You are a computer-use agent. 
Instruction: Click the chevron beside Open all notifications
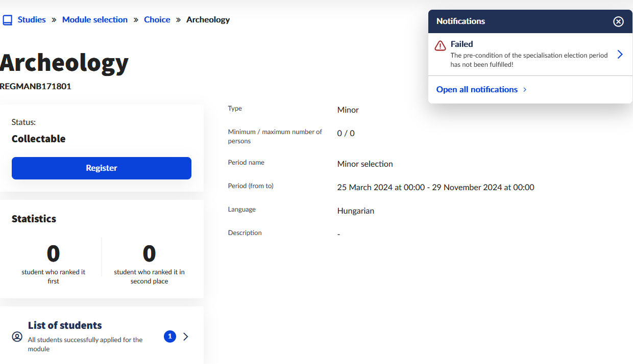pos(525,90)
